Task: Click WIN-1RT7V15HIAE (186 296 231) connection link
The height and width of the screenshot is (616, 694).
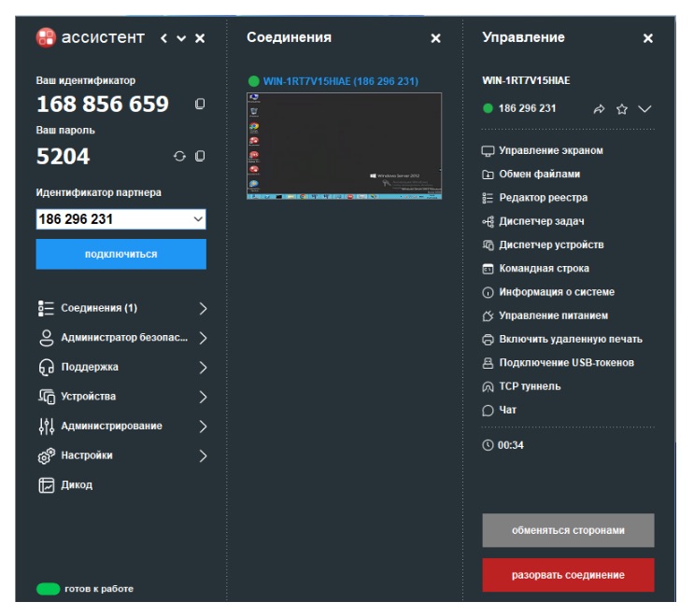Action: click(340, 81)
